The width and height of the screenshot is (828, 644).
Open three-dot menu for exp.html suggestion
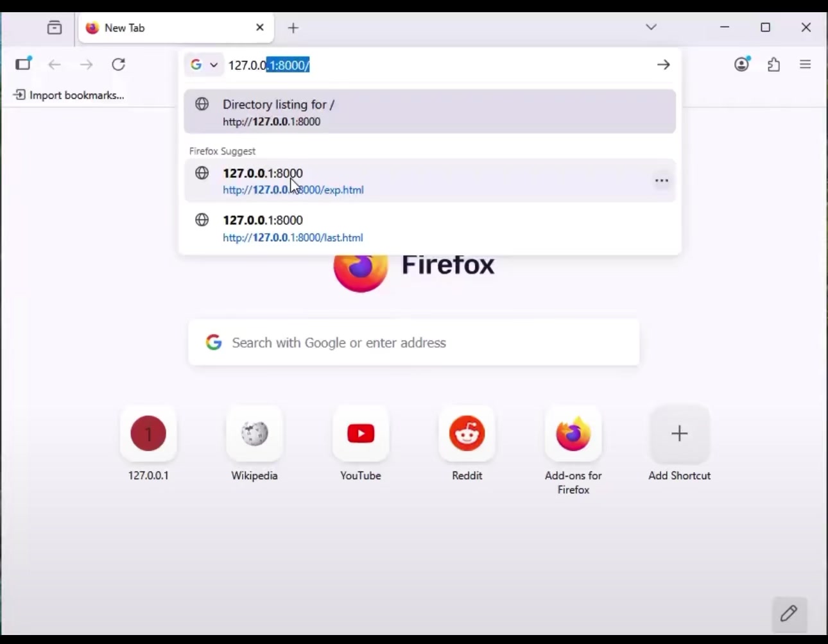coord(662,181)
